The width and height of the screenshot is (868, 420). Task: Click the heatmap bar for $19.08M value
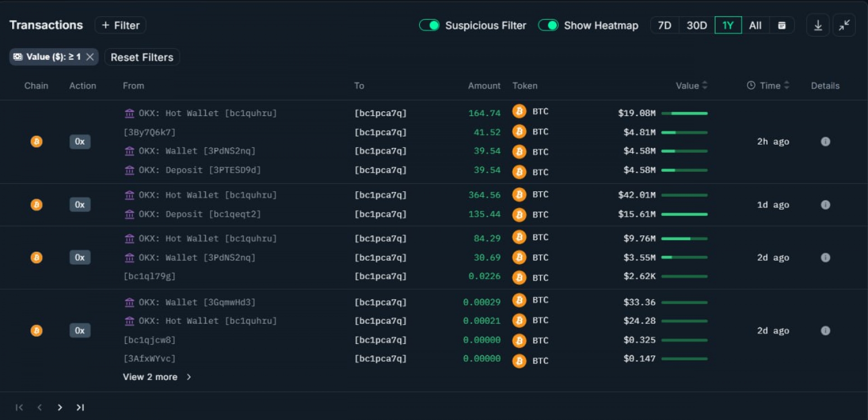coord(684,113)
